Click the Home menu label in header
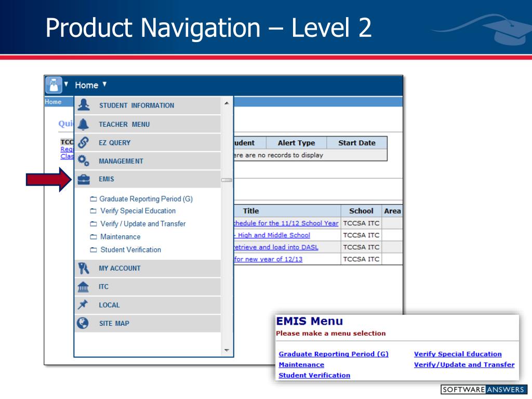The image size is (532, 399). click(87, 85)
